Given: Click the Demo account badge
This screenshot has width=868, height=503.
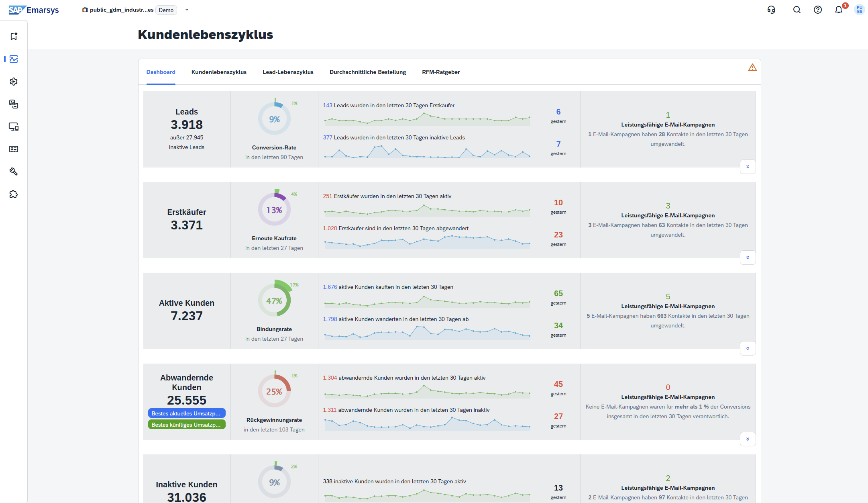Looking at the screenshot, I should click(166, 10).
